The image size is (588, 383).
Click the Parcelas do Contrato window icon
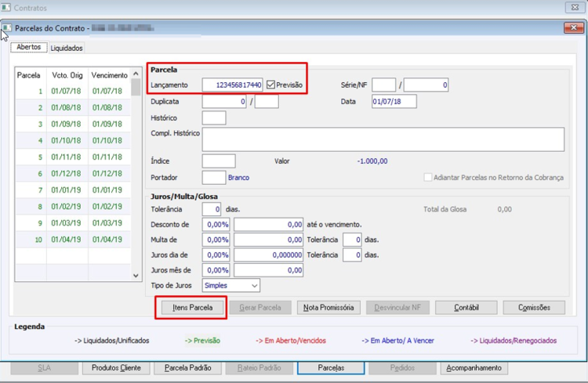[x=7, y=28]
